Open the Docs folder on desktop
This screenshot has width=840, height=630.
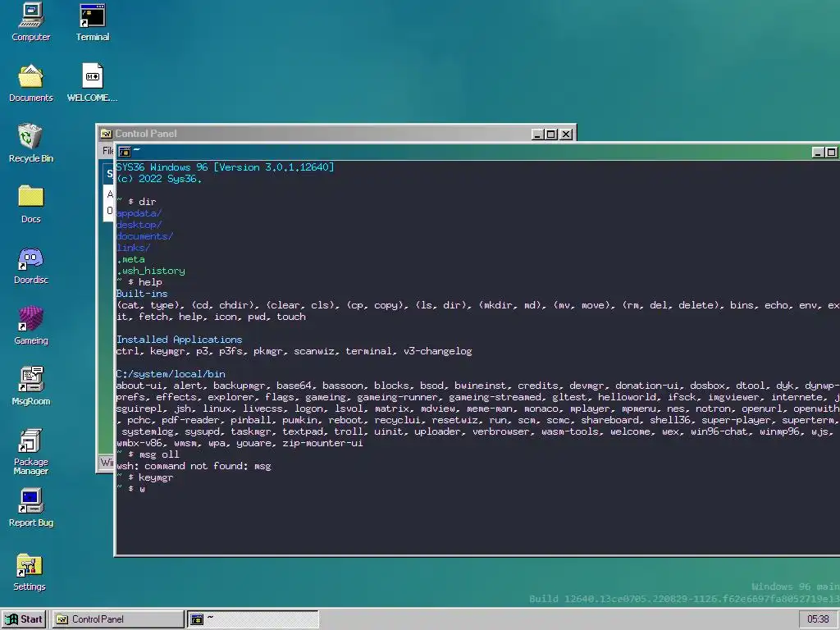point(30,203)
